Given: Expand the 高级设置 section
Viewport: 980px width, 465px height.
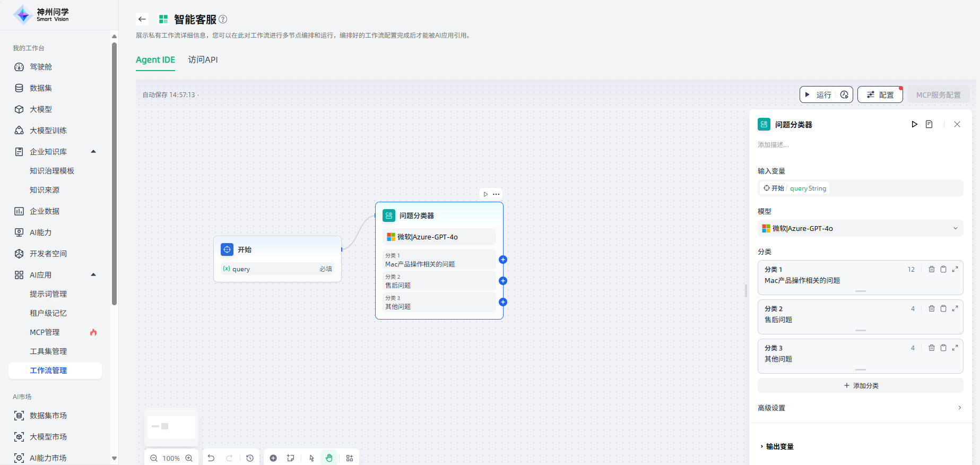Looking at the screenshot, I should [x=860, y=408].
